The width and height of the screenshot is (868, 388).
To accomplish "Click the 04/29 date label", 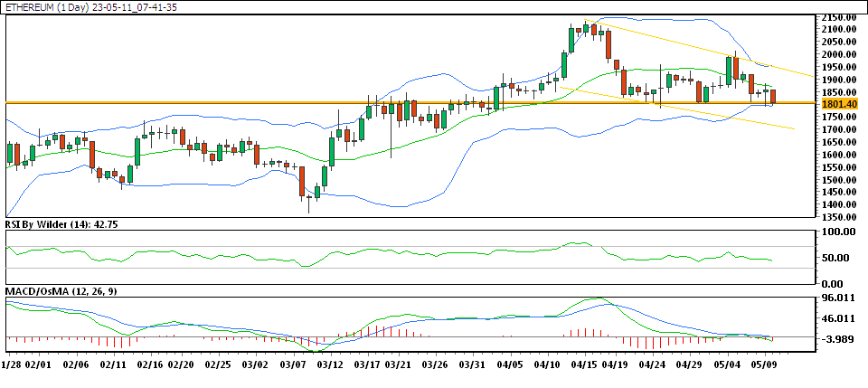I will [690, 365].
